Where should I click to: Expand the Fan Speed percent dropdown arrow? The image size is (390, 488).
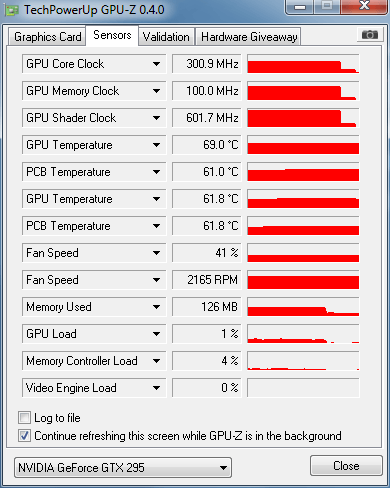tap(156, 253)
